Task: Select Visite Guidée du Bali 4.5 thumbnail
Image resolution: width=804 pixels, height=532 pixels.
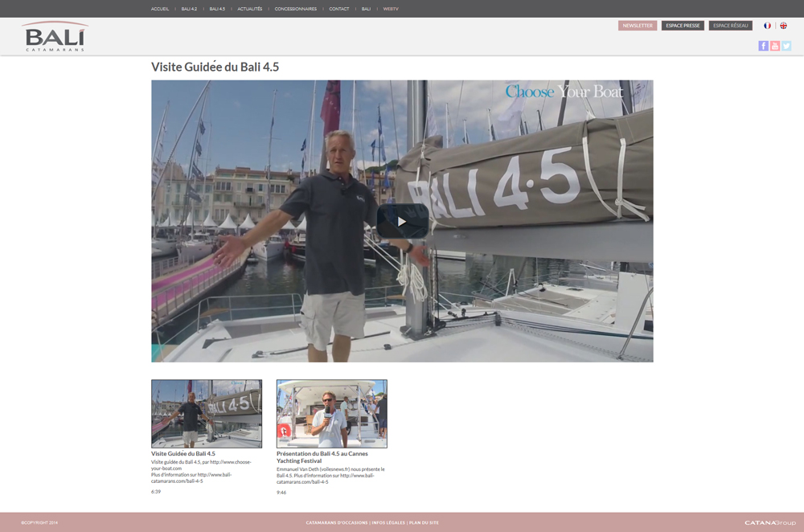Action: tap(207, 414)
